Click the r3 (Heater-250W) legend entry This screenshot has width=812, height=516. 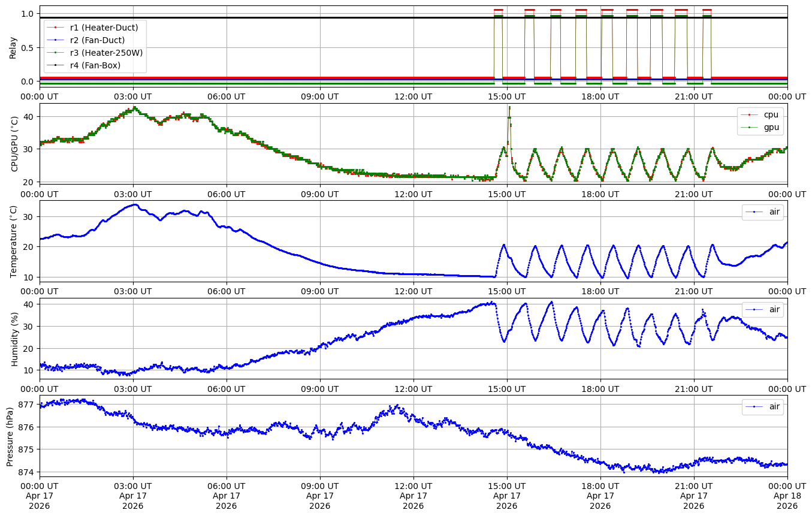(x=106, y=52)
